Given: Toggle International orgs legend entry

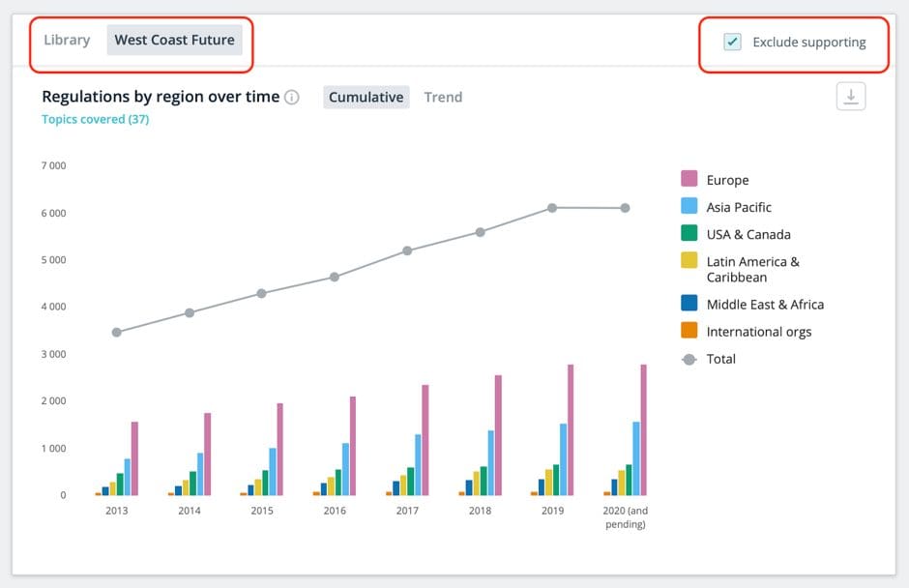Looking at the screenshot, I should [758, 332].
